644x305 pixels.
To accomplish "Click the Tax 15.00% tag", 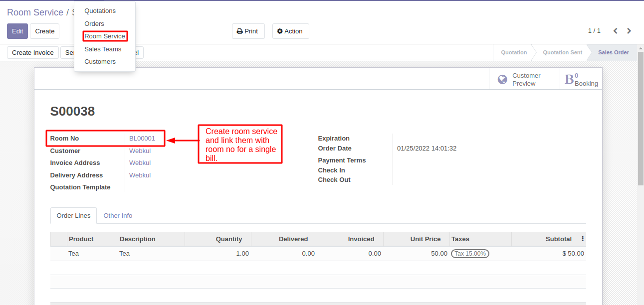I will (x=470, y=254).
